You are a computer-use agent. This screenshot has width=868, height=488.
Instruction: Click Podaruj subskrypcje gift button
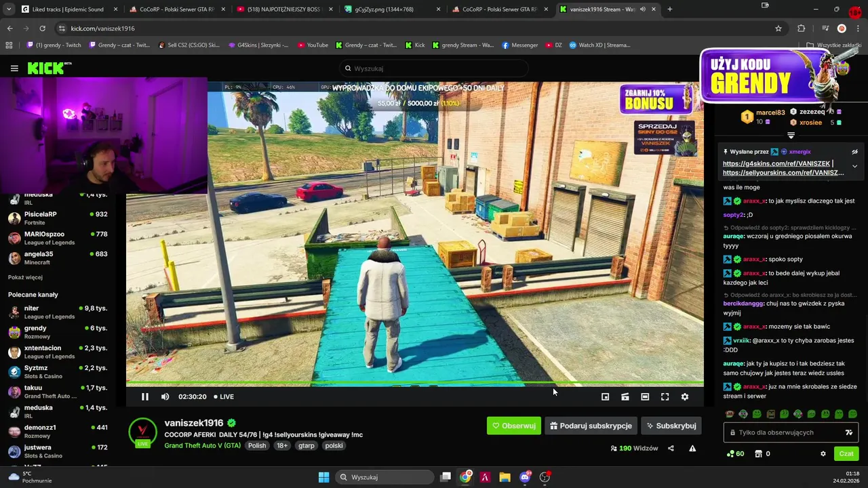[x=591, y=426]
